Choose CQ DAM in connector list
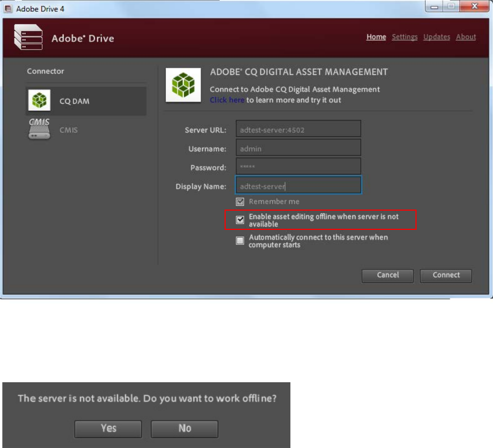 (x=86, y=101)
